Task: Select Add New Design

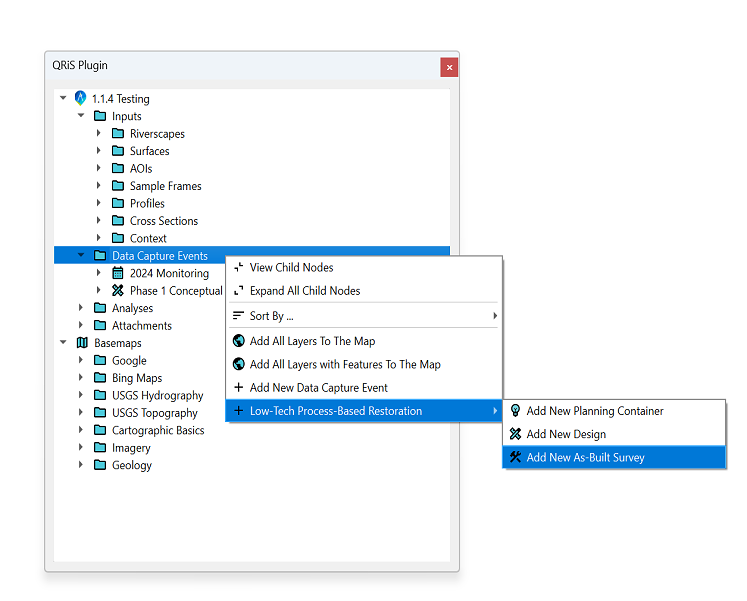Action: [614, 434]
